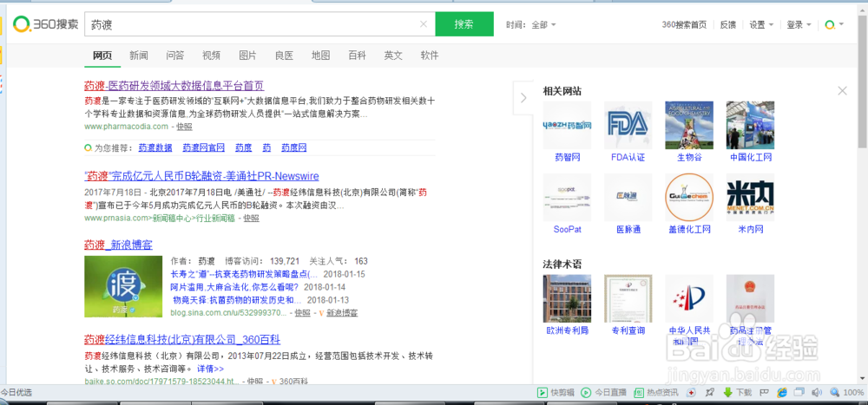
Task: Click the 专利查询 certificate thumbnail
Action: point(628,299)
